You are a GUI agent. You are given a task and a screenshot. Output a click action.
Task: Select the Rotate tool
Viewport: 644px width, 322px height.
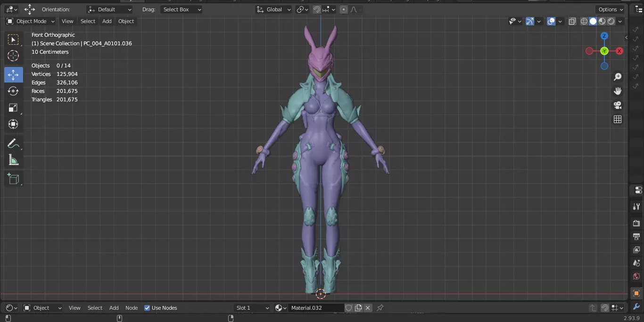pyautogui.click(x=13, y=91)
